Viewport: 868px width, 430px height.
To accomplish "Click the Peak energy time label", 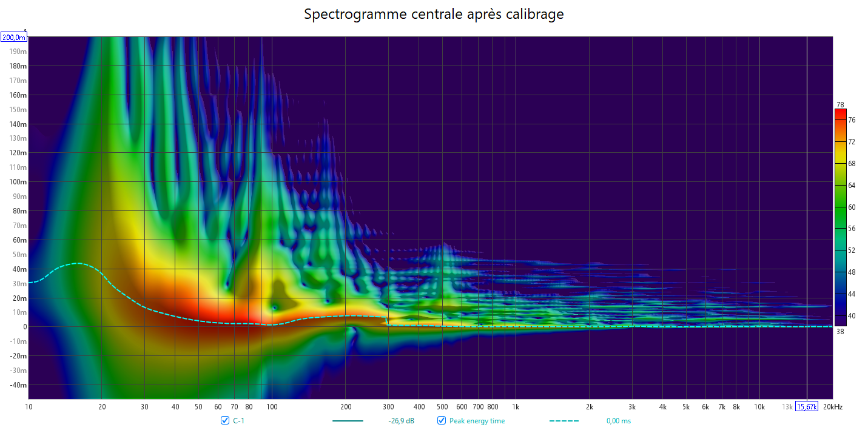I will [x=477, y=421].
